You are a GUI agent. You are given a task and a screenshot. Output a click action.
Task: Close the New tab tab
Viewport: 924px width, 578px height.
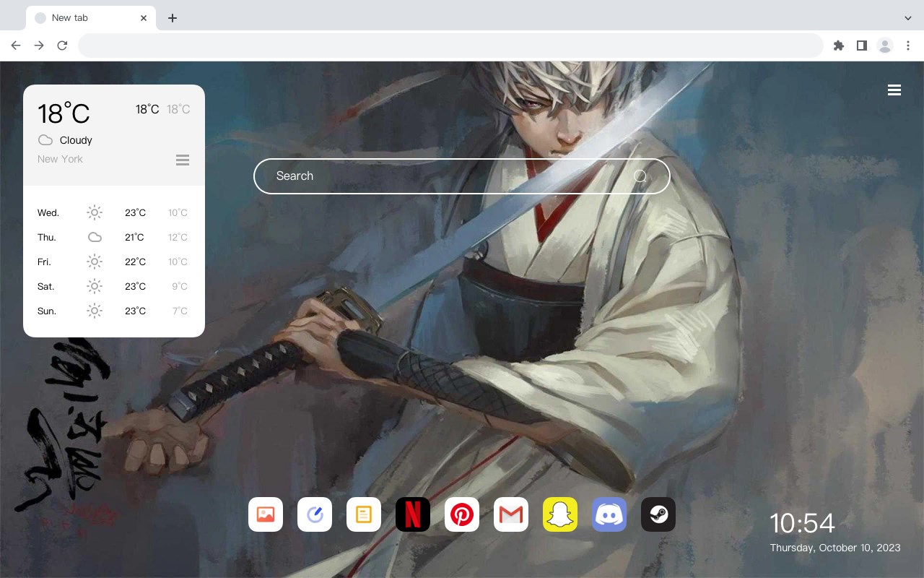click(x=144, y=18)
